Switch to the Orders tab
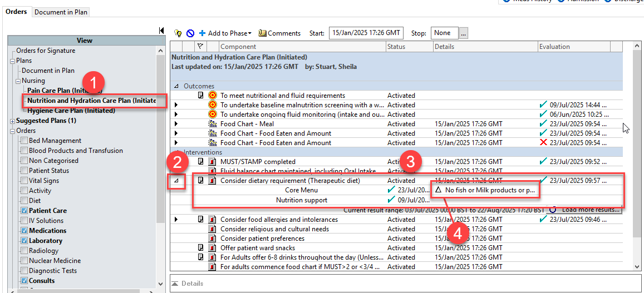The height and width of the screenshot is (293, 644). pyautogui.click(x=17, y=12)
